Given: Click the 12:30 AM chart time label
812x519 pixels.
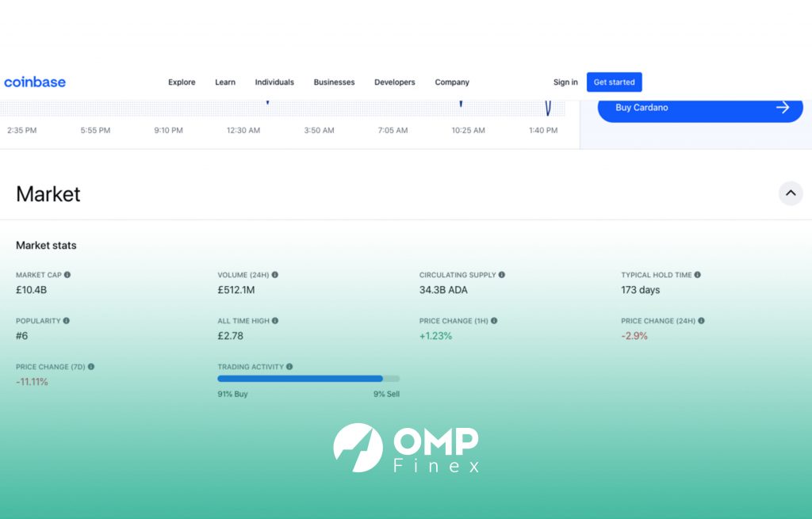Looking at the screenshot, I should click(x=243, y=131).
